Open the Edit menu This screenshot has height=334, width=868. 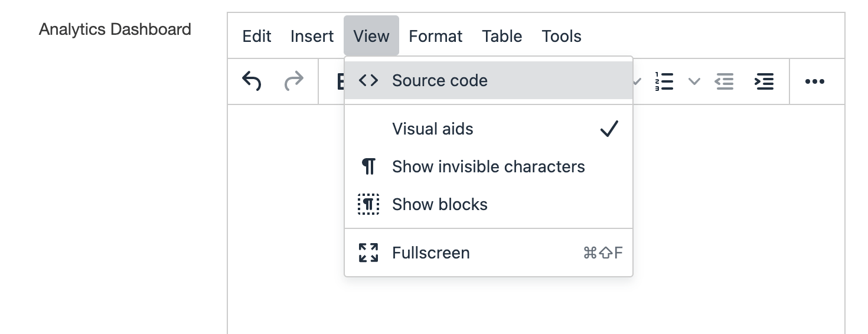coord(257,37)
